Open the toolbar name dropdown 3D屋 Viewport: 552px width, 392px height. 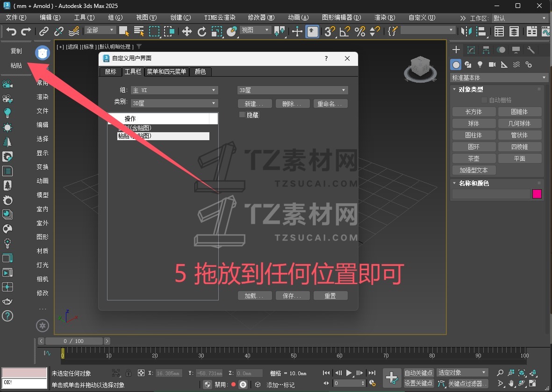293,91
